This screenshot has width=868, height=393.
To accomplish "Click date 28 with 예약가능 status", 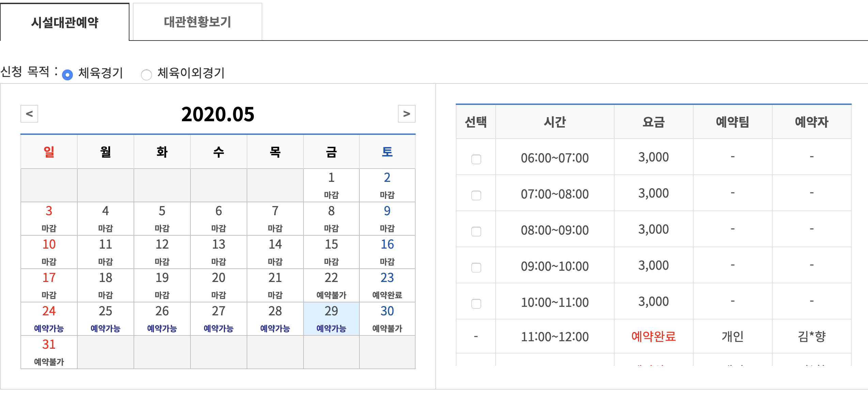I will (x=275, y=319).
